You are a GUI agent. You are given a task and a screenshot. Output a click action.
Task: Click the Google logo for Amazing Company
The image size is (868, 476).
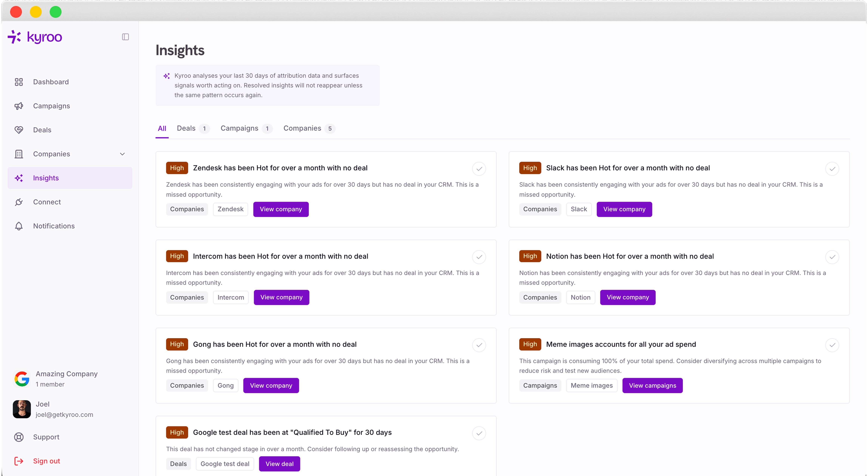coord(22,379)
